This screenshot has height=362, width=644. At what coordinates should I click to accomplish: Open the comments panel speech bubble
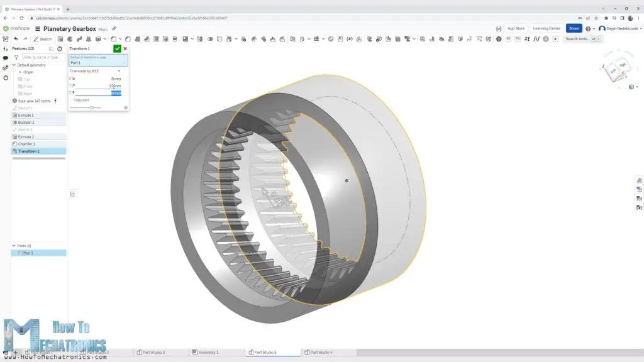tap(5, 58)
